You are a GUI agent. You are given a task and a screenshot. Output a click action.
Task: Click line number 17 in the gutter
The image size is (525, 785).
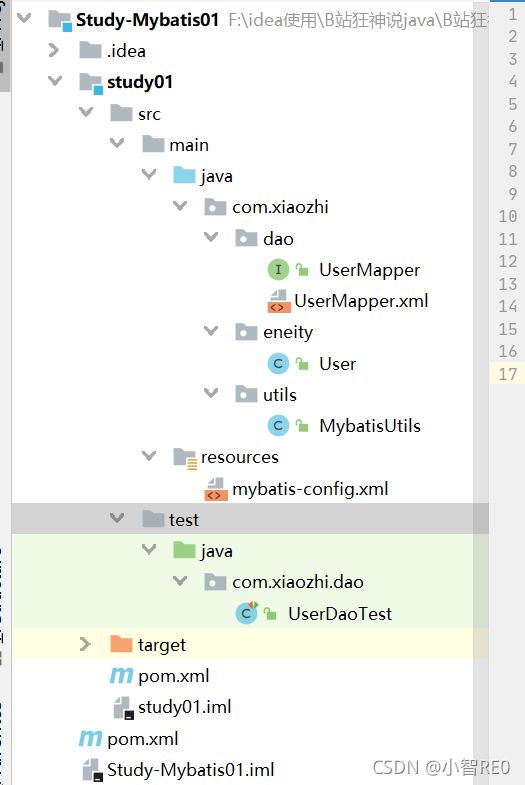[x=507, y=374]
